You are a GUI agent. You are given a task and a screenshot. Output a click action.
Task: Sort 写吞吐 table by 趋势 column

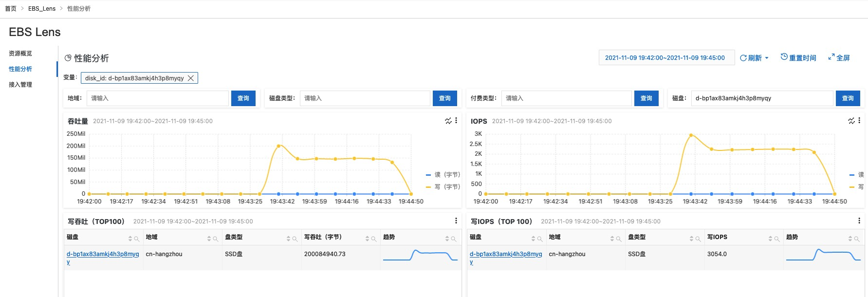pos(447,238)
